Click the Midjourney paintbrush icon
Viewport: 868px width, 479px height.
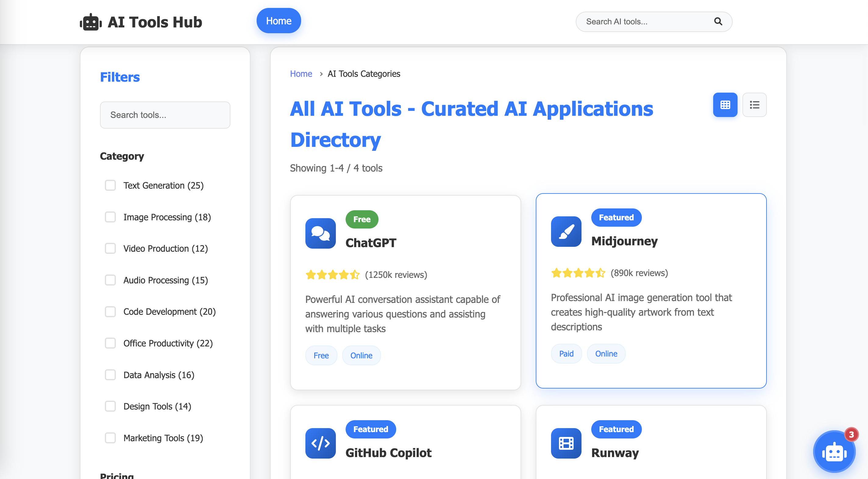(566, 231)
